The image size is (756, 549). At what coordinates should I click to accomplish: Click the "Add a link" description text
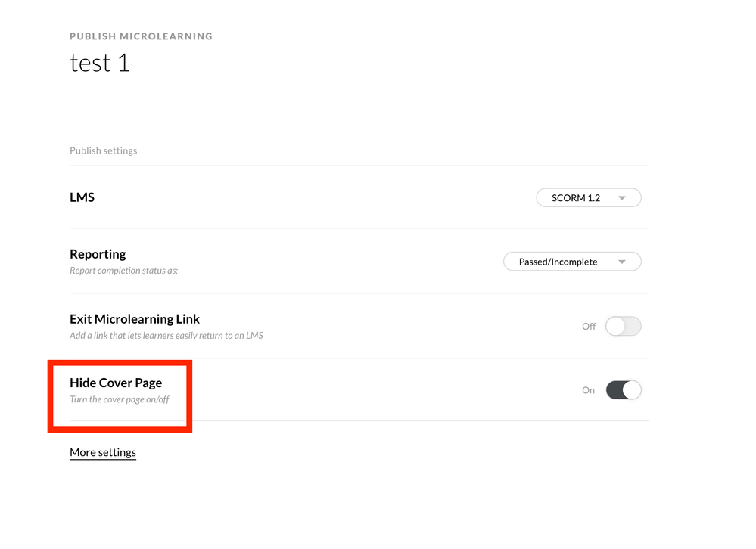[x=166, y=335]
